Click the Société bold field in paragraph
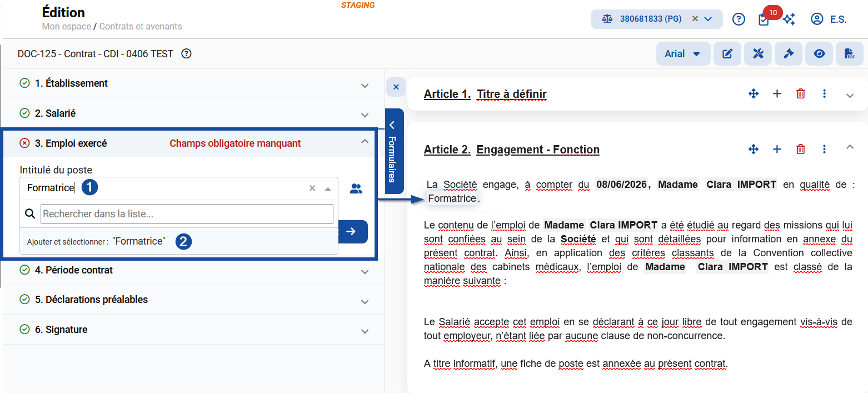The image size is (868, 393). pyautogui.click(x=578, y=239)
